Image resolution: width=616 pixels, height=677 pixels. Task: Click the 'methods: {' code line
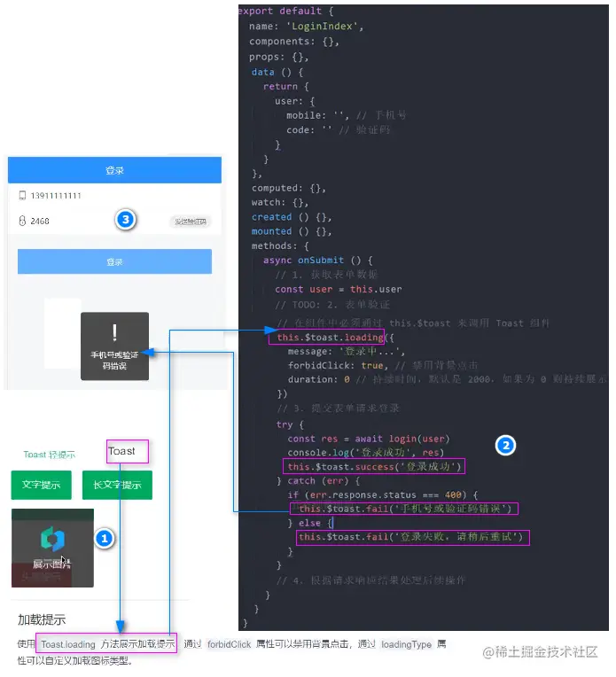(x=280, y=245)
